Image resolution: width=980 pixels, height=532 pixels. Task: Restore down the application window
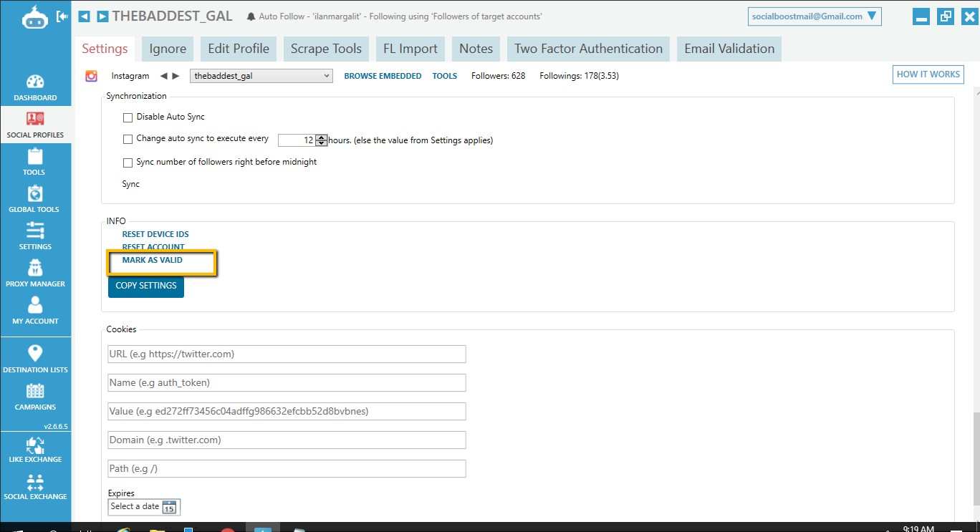pos(946,16)
